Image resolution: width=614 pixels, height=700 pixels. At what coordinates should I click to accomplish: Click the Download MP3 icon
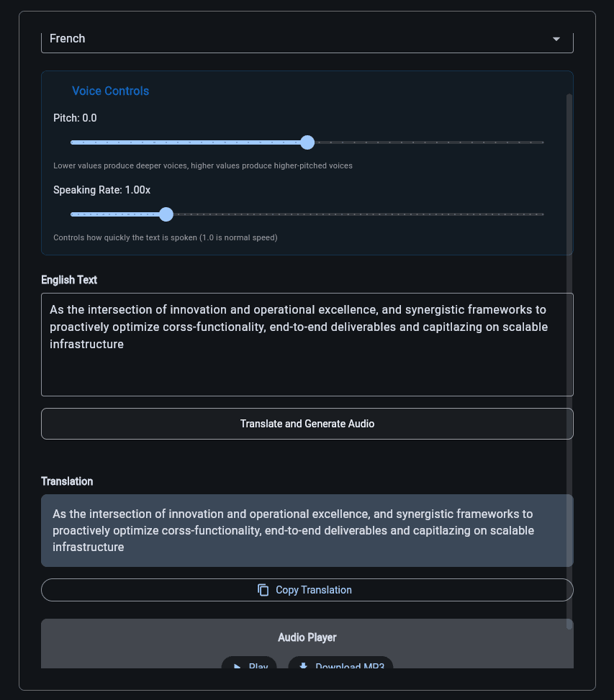click(303, 666)
